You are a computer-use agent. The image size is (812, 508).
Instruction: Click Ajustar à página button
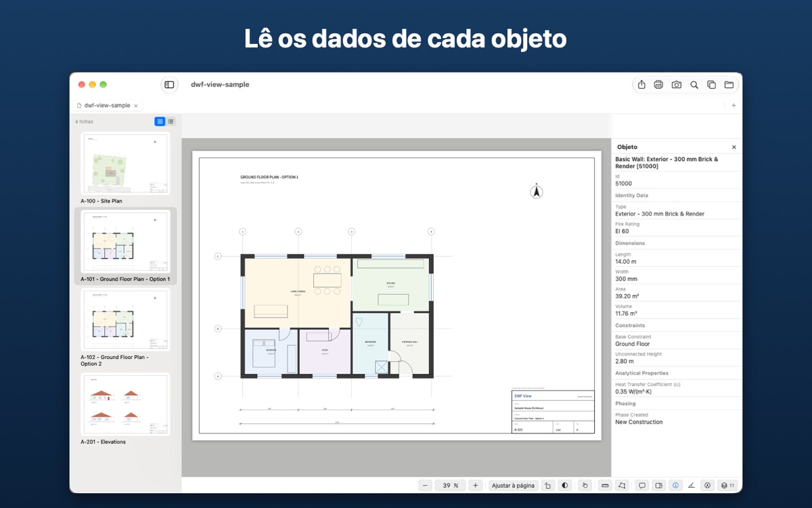(513, 485)
